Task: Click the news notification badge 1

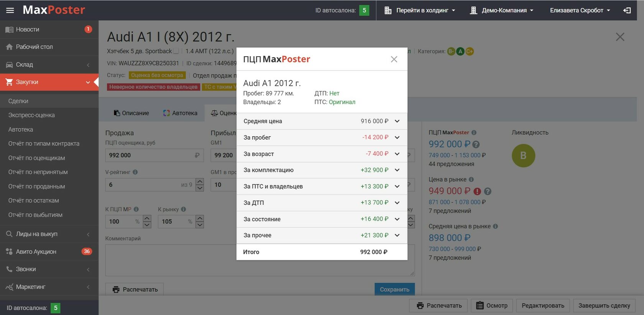Action: 88,29
